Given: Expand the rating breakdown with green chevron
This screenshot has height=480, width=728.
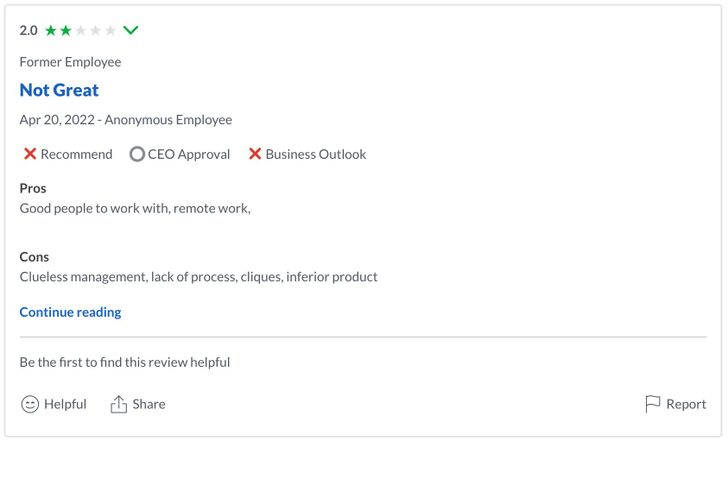Looking at the screenshot, I should tap(131, 31).
